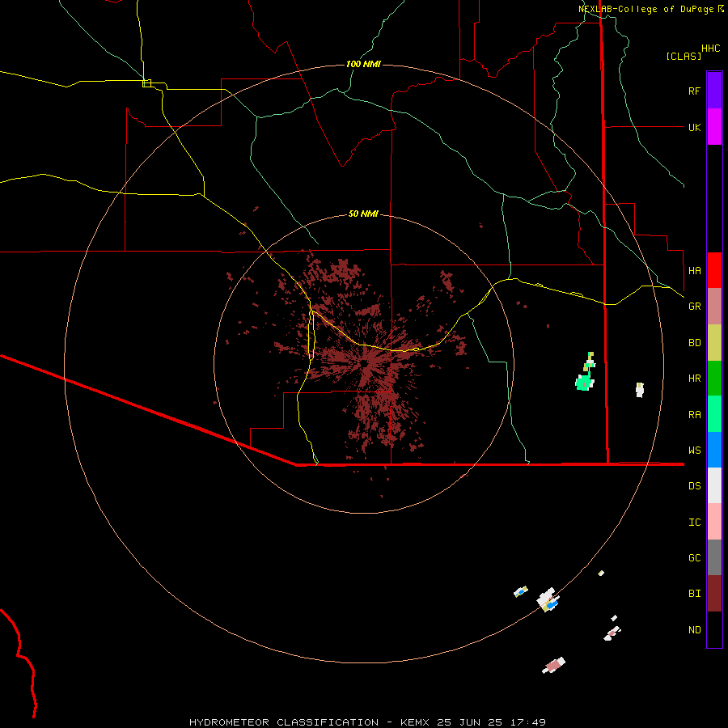The height and width of the screenshot is (728, 728).
Task: Click the BD legend label
Action: point(694,343)
